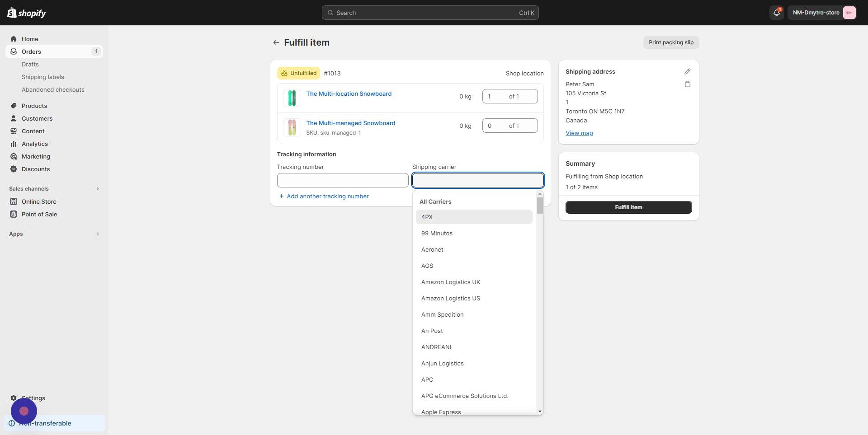
Task: Select the Marketing icon in the sidebar
Action: 14,156
